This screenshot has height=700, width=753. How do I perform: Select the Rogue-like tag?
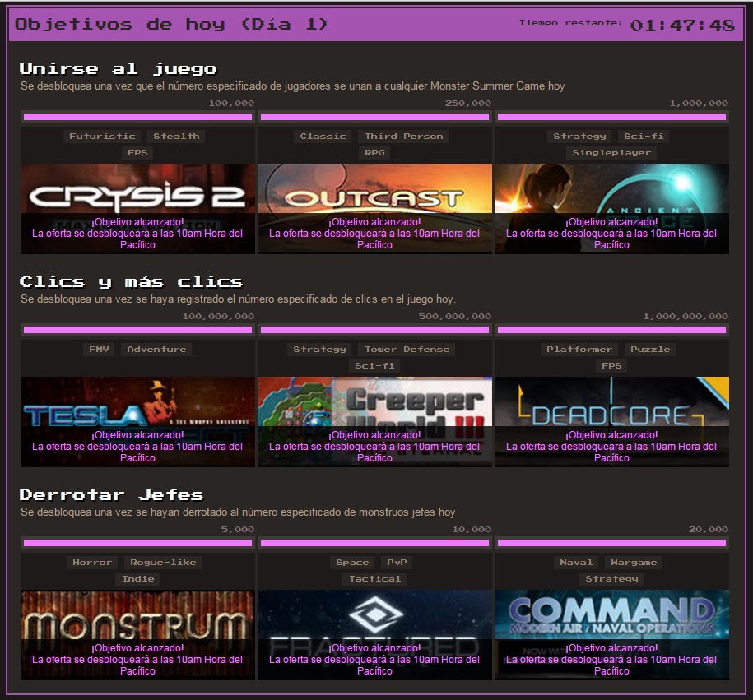click(x=163, y=563)
